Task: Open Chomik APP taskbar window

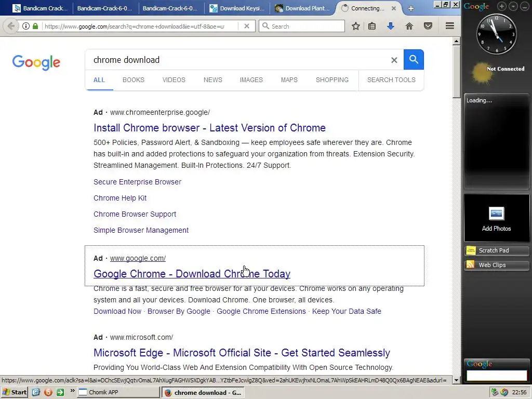Action: [118, 392]
